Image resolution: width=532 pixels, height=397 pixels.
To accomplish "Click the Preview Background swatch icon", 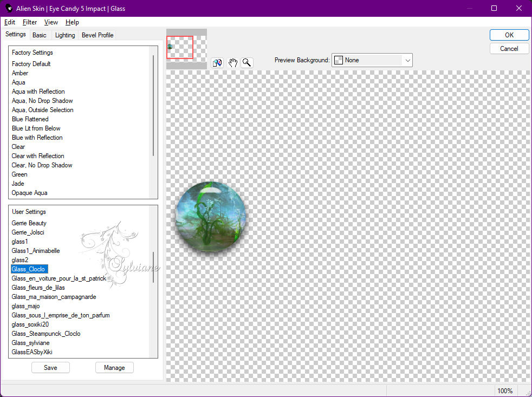I will click(339, 61).
